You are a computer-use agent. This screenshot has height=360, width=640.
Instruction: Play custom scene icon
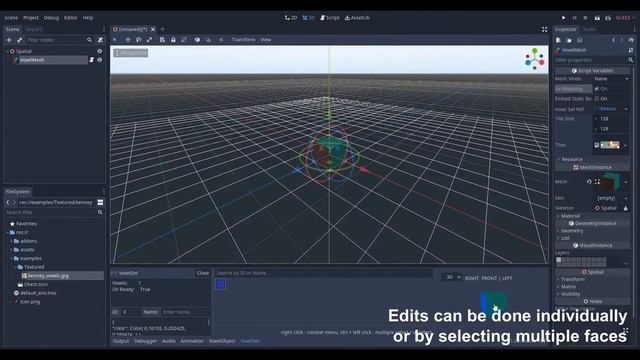pos(608,18)
